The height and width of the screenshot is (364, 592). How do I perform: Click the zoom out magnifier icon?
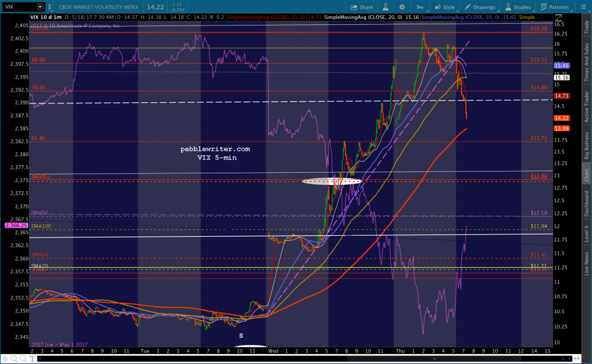point(23,359)
